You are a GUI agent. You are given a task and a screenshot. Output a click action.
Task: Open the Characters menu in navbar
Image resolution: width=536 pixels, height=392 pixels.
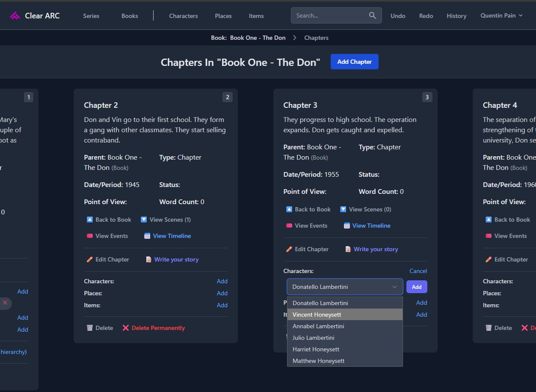click(x=183, y=16)
